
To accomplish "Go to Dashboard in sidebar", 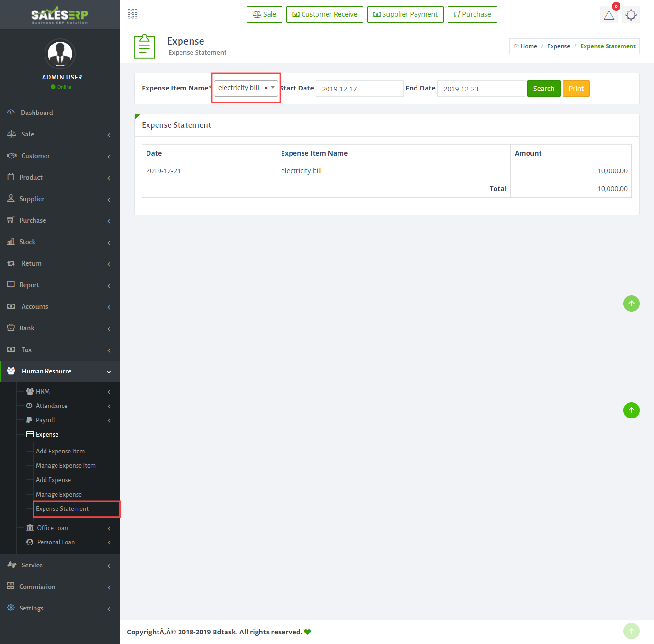I will coord(37,113).
